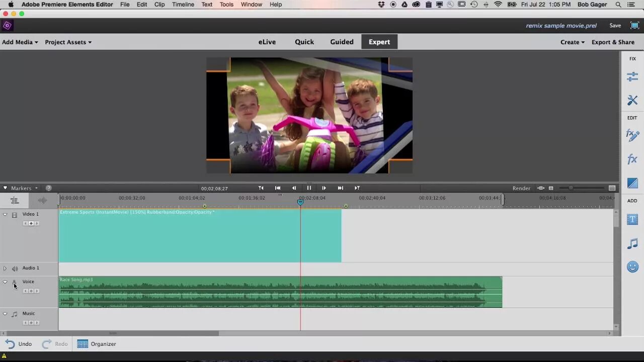Toggle the Music track note icon

[x=15, y=314]
